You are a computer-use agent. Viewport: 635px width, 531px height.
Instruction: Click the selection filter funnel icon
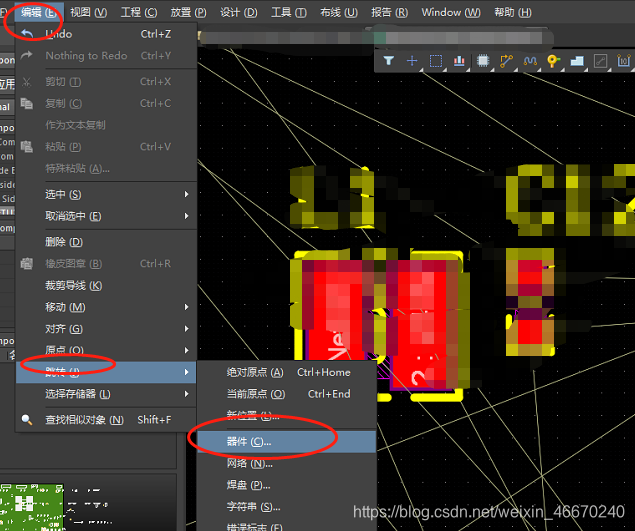[x=389, y=61]
